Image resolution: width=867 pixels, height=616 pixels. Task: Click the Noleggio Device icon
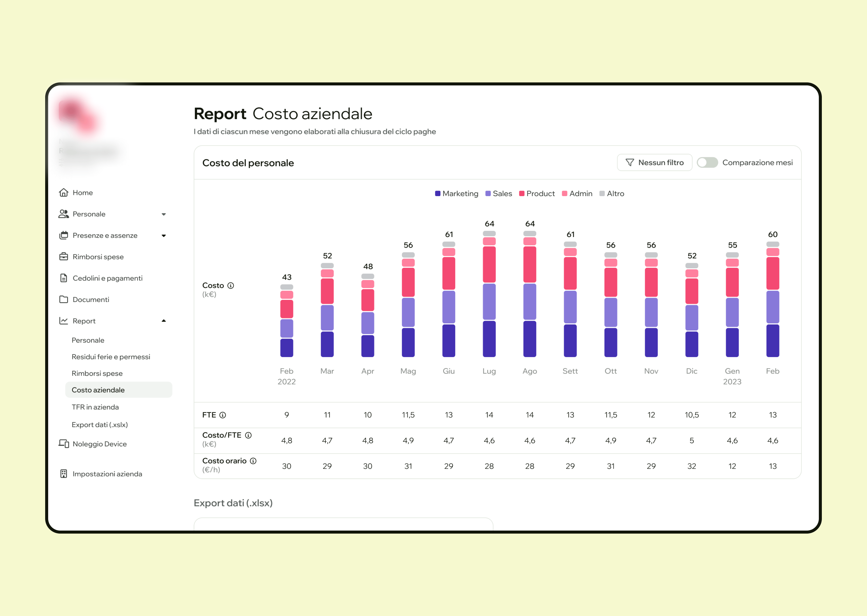pos(64,444)
